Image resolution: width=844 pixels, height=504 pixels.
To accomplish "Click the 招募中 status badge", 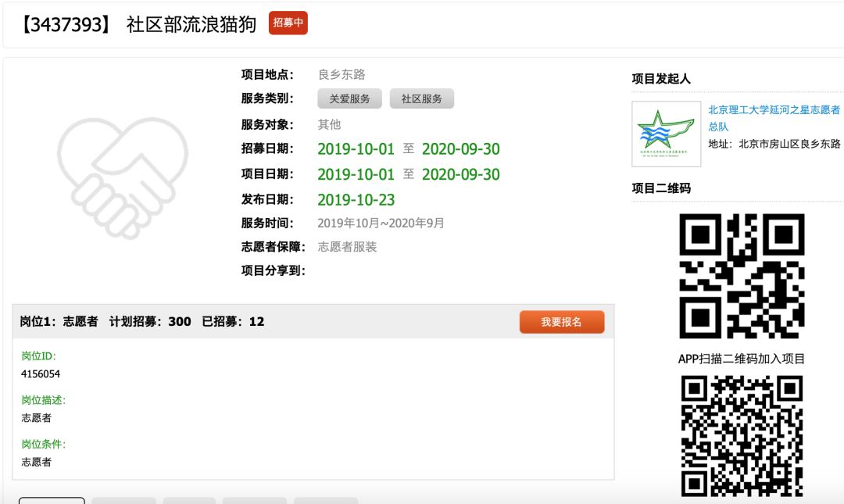I will tap(288, 23).
